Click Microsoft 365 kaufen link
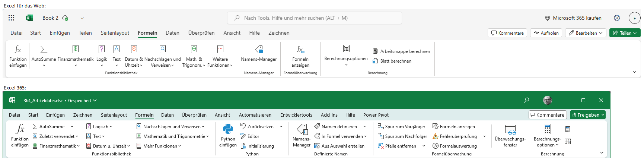 coord(573,18)
